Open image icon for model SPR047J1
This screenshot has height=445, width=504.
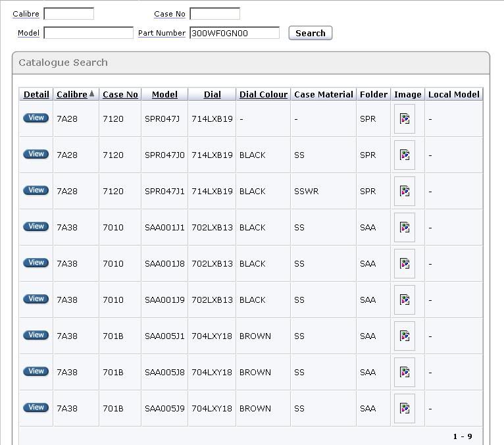point(405,192)
